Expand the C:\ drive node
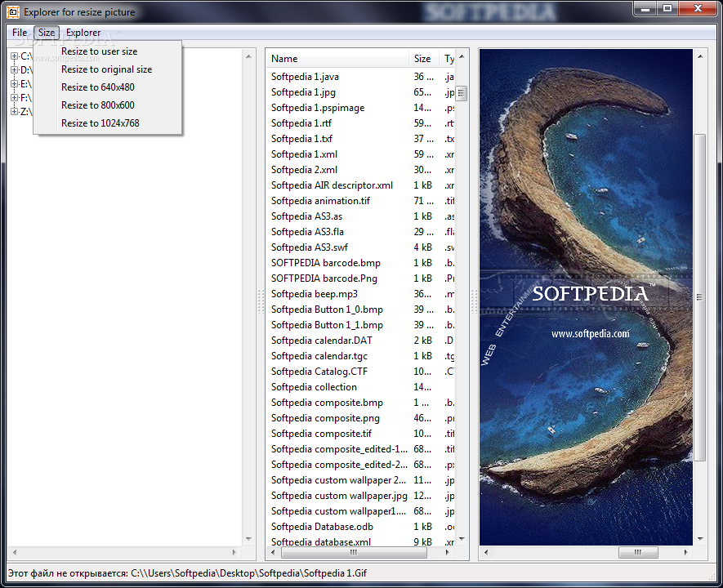This screenshot has height=588, width=723. [14, 56]
